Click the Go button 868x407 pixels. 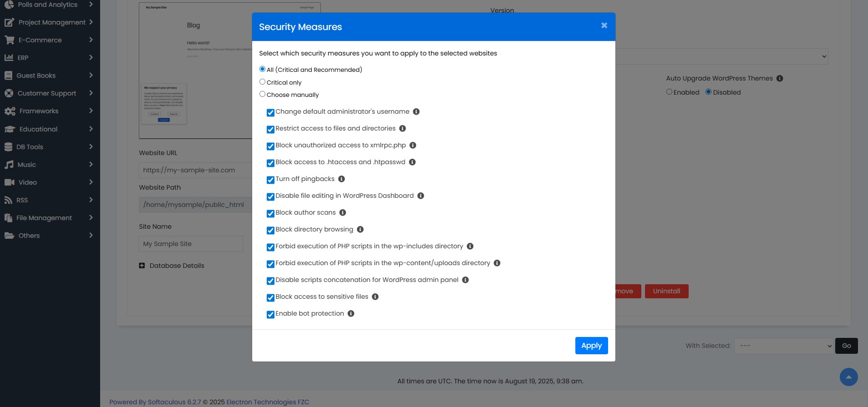(846, 346)
